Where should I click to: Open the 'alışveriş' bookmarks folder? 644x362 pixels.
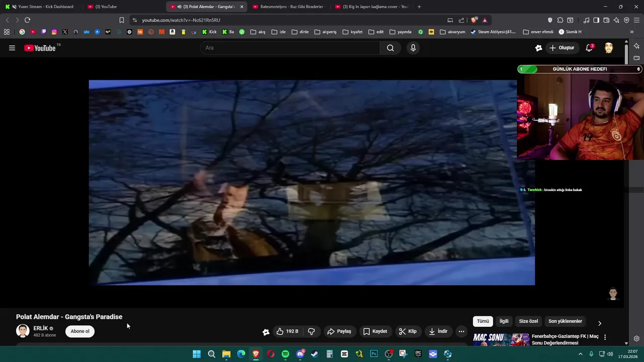326,32
